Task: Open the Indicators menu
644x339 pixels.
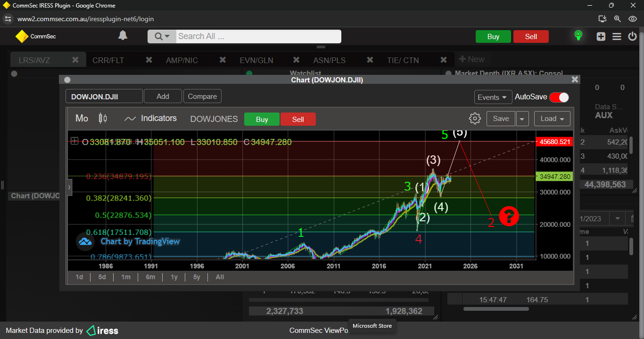Action: pos(151,119)
